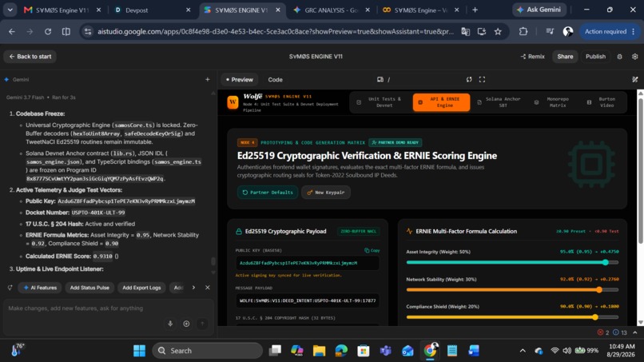Image resolution: width=644 pixels, height=362 pixels.
Task: Click the translate page icon in address bar
Action: tap(465, 32)
